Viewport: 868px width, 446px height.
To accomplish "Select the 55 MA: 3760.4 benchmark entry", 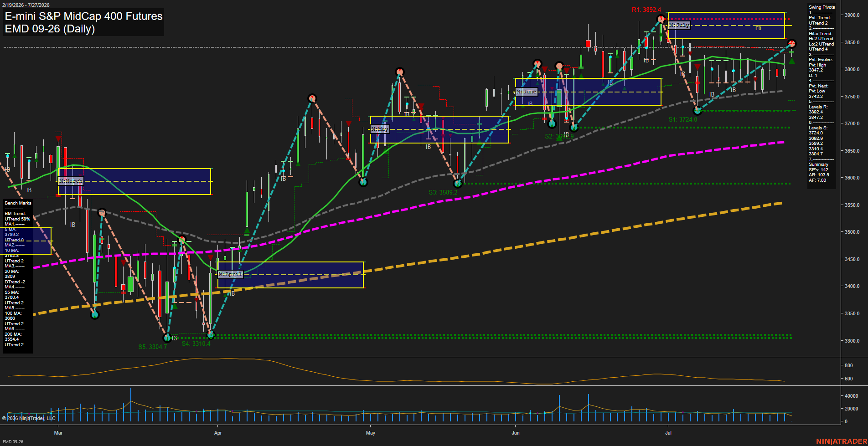I will tap(12, 295).
